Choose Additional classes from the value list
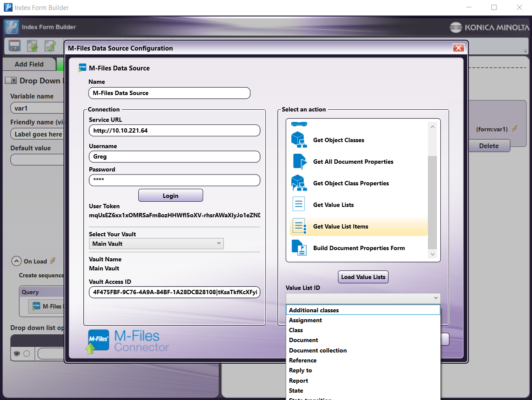The height and width of the screenshot is (400, 532). pos(363,310)
